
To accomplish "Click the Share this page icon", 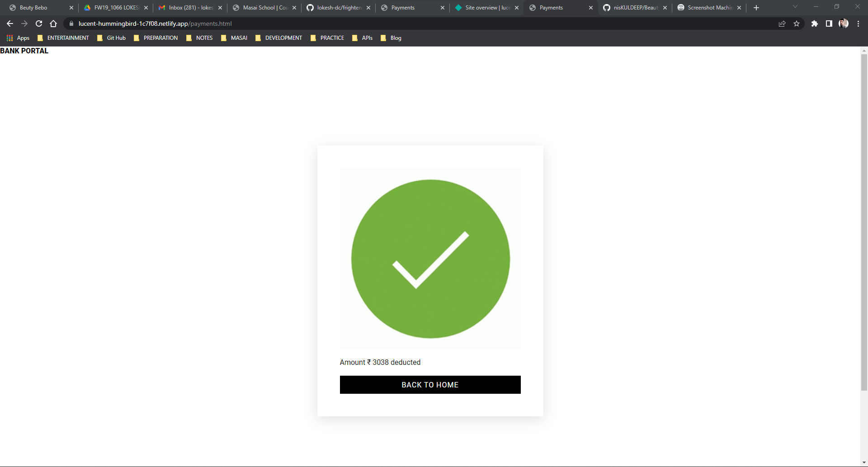I will [x=782, y=24].
